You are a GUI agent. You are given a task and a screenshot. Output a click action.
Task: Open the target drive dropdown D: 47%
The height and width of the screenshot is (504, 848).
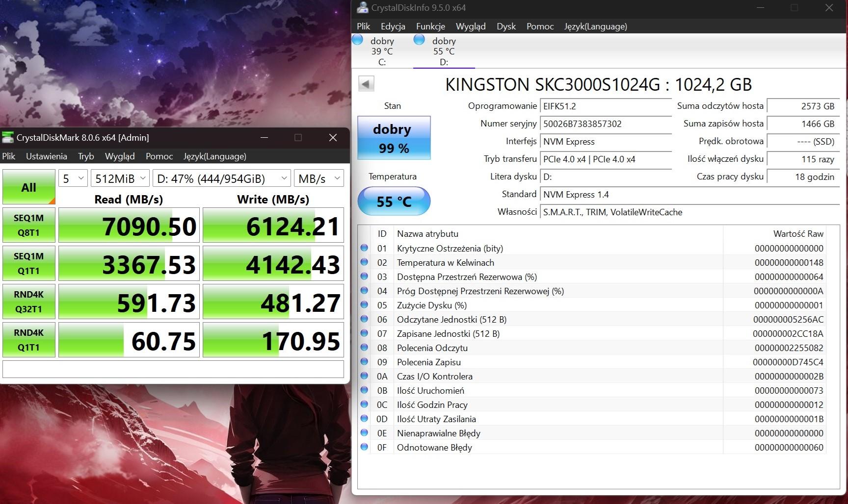(x=221, y=178)
